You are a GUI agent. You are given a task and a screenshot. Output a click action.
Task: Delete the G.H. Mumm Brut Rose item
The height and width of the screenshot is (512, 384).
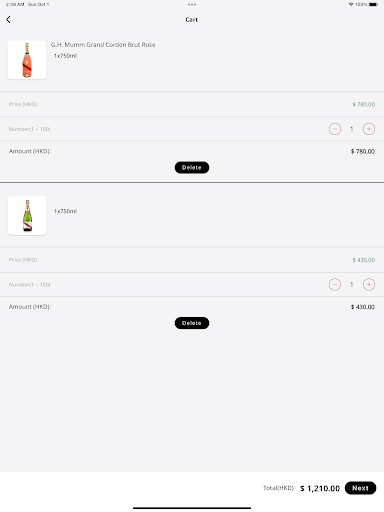point(192,167)
